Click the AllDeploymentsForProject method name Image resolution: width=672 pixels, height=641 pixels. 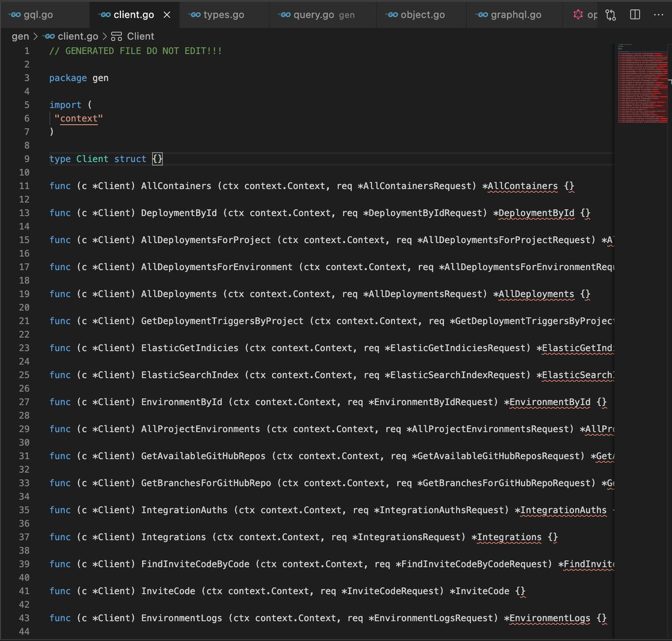pyautogui.click(x=206, y=240)
